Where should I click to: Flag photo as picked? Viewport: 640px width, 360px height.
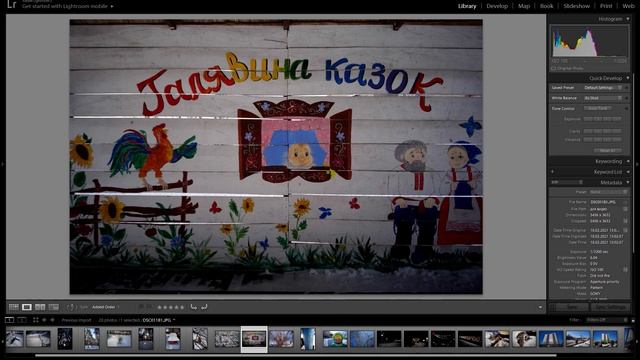(x=142, y=307)
